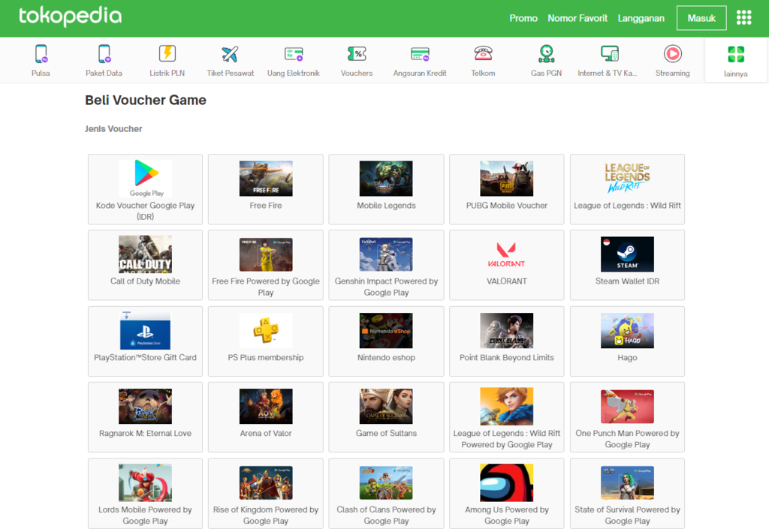Go to Langganan in top navigation

[641, 18]
